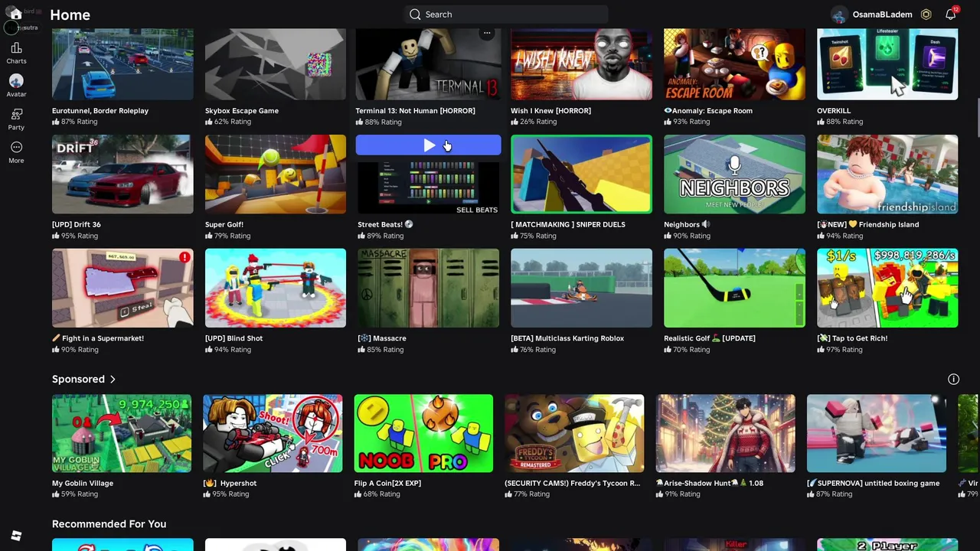Open [UPD] Blind Shot thumbnail

276,288
